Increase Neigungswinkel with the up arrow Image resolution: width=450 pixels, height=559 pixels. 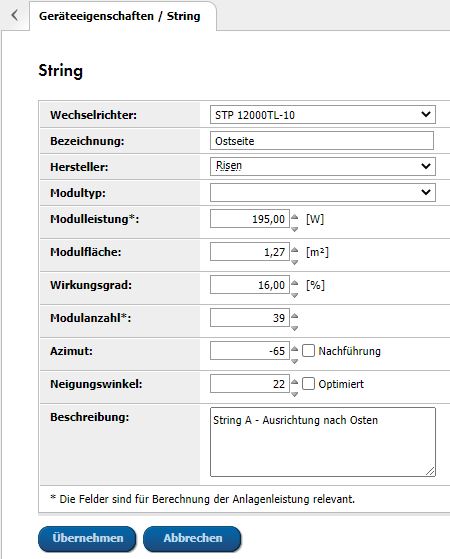tap(295, 381)
